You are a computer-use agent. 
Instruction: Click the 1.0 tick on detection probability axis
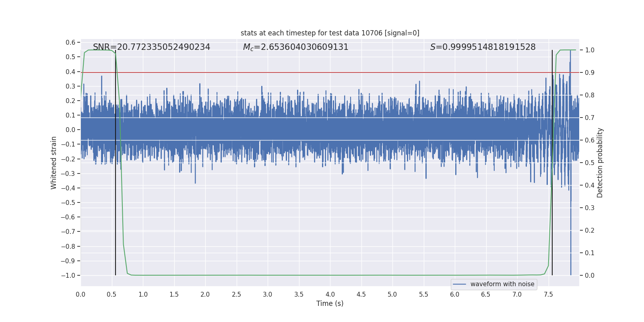click(590, 50)
